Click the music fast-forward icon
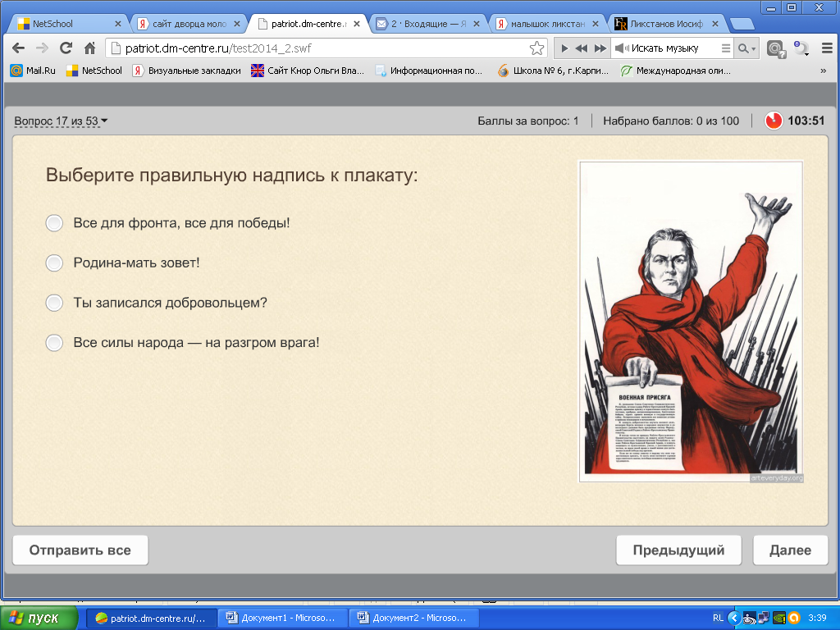 pyautogui.click(x=600, y=48)
